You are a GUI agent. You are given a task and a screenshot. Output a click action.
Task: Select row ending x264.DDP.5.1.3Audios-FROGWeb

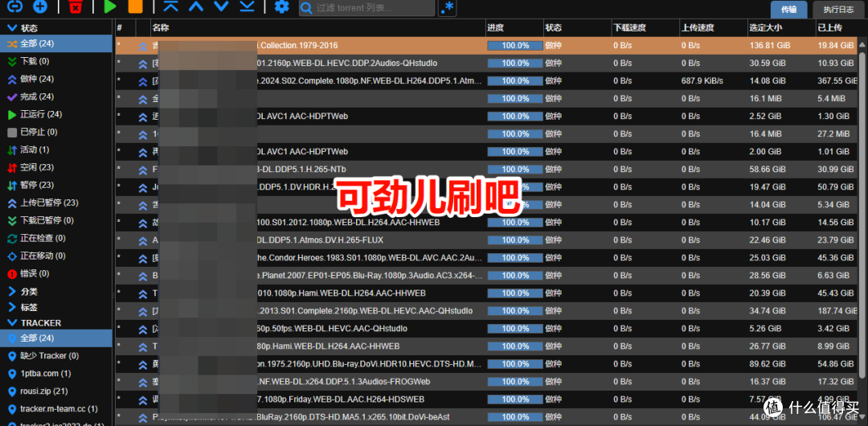coord(486,382)
